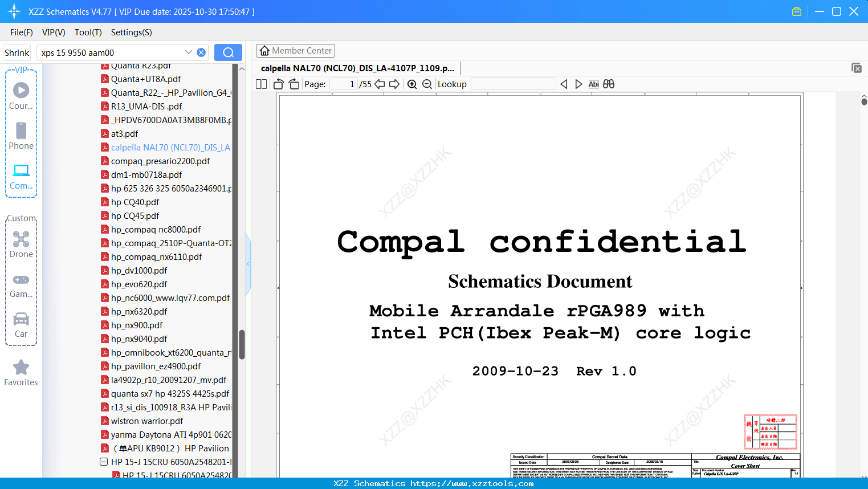Viewport: 868px width, 489px height.
Task: Click the blue search button
Action: click(x=228, y=52)
